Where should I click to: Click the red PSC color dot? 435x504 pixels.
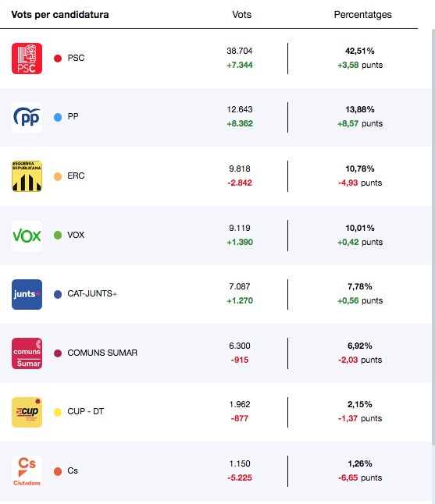[x=58, y=59]
